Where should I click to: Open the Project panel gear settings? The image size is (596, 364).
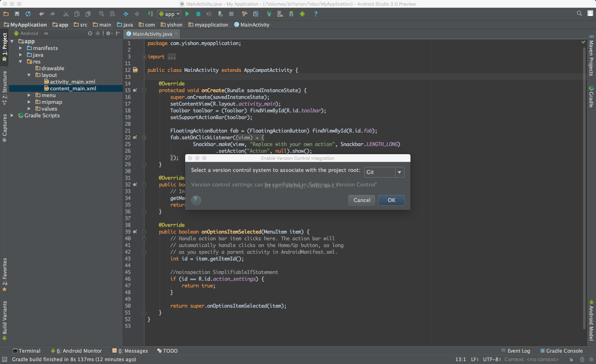(109, 33)
